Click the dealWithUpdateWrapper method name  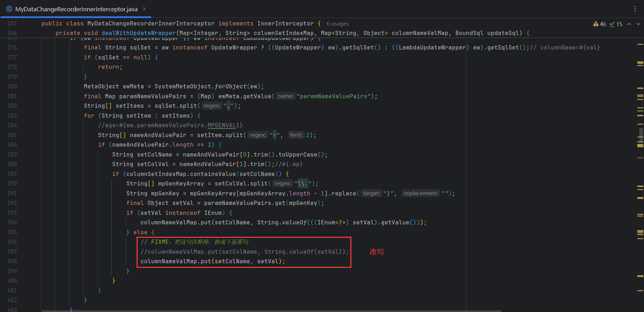[138, 33]
